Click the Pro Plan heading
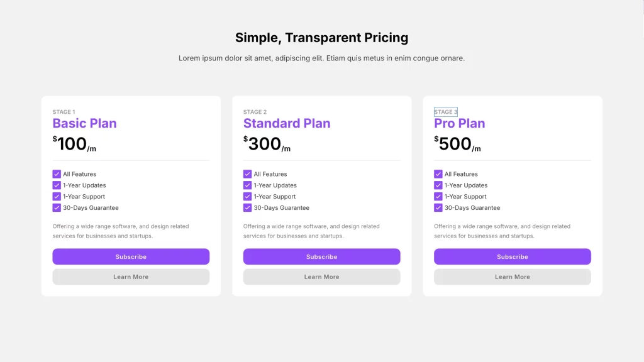This screenshot has width=644, height=362. click(460, 123)
